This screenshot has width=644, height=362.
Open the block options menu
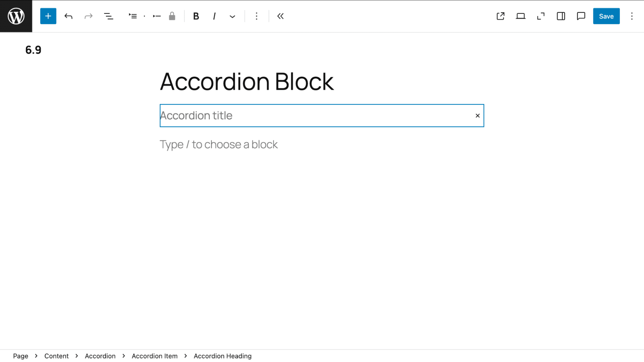point(256,16)
